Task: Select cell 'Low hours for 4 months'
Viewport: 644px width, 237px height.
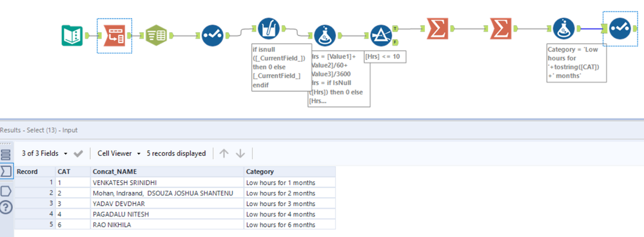Action: click(x=289, y=214)
